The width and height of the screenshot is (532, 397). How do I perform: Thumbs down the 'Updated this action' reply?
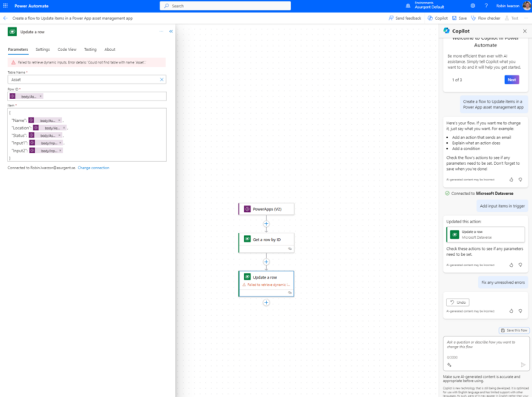tap(520, 265)
